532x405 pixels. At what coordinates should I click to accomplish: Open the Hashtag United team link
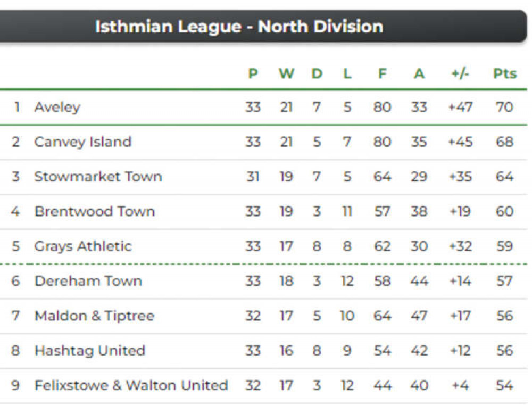click(90, 350)
